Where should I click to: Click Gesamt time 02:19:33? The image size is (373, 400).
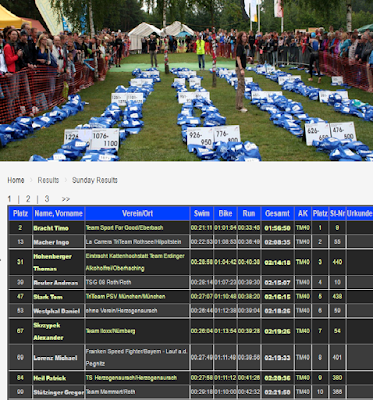click(x=277, y=358)
